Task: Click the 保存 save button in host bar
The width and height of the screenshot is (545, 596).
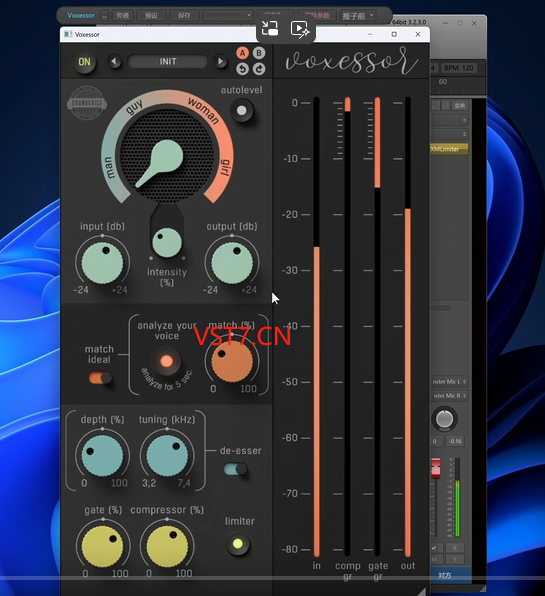Action: click(184, 16)
